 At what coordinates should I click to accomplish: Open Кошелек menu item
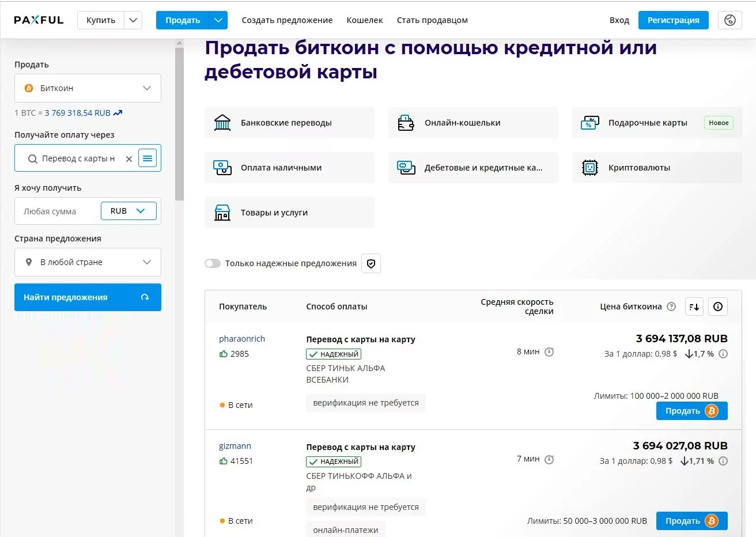click(x=365, y=20)
